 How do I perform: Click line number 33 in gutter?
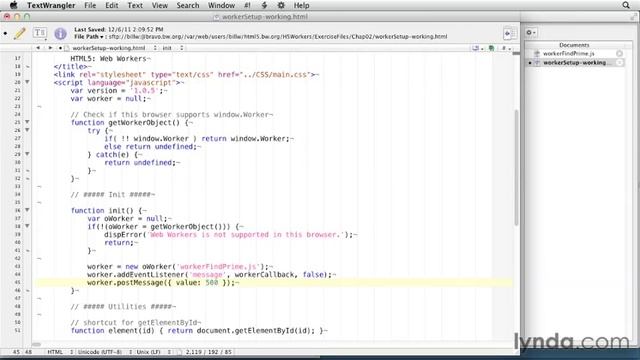click(18, 187)
